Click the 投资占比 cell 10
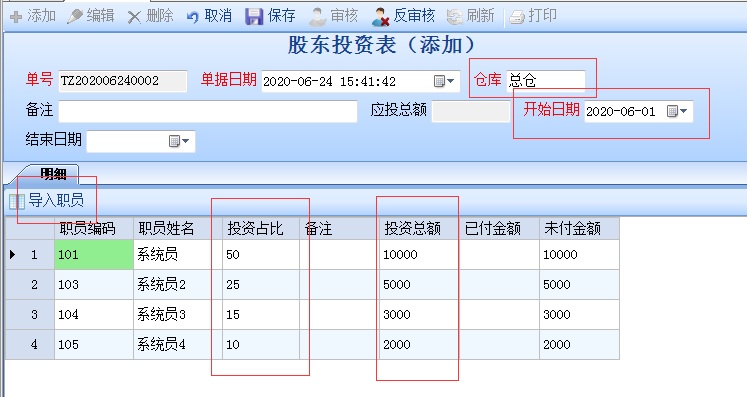The height and width of the screenshot is (397, 750). point(261,344)
